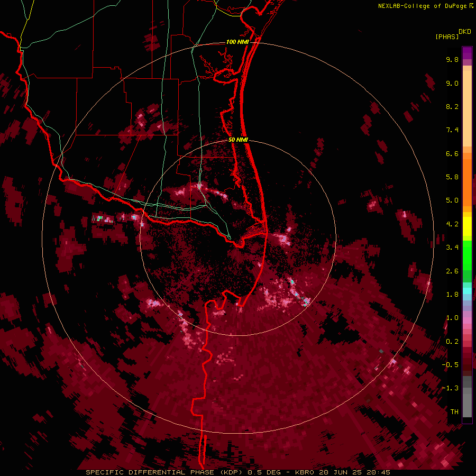Screen dimensions: 476x476
Task: Click the Specific Differential Phase caption text
Action: tap(237, 472)
